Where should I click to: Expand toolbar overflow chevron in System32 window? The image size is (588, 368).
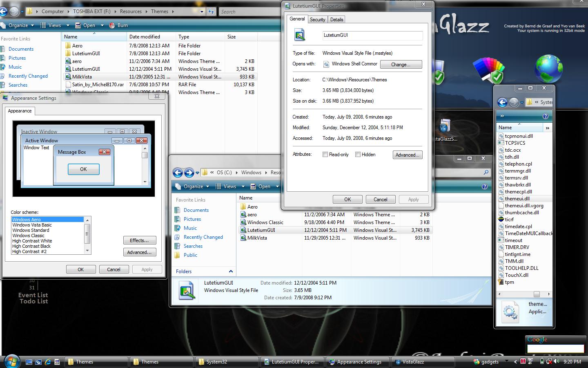click(502, 117)
